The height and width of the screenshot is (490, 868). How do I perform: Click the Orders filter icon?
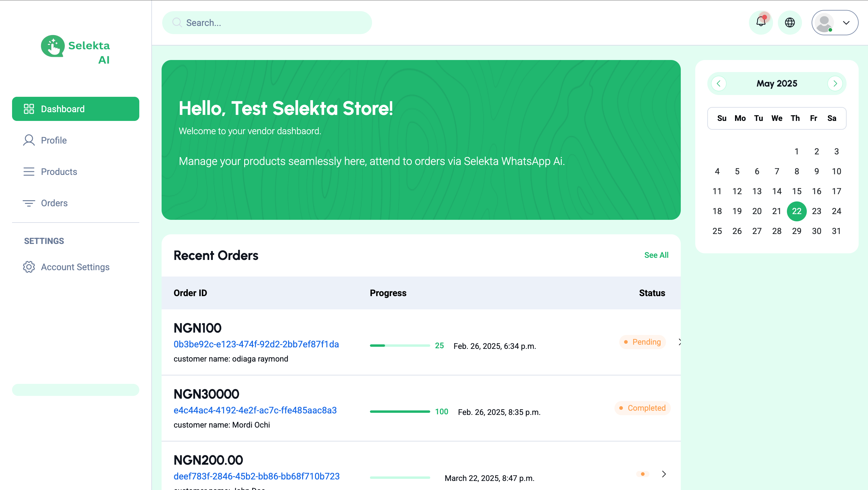point(29,203)
